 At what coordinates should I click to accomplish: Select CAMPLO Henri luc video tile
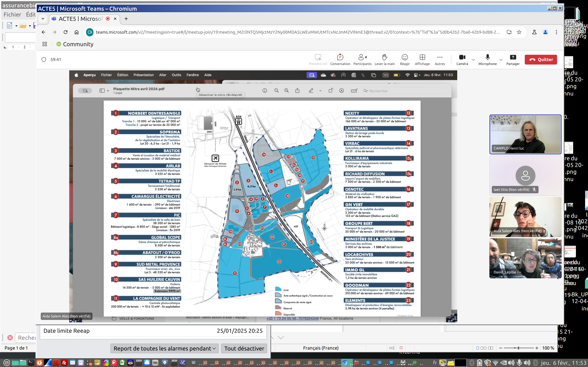525,134
